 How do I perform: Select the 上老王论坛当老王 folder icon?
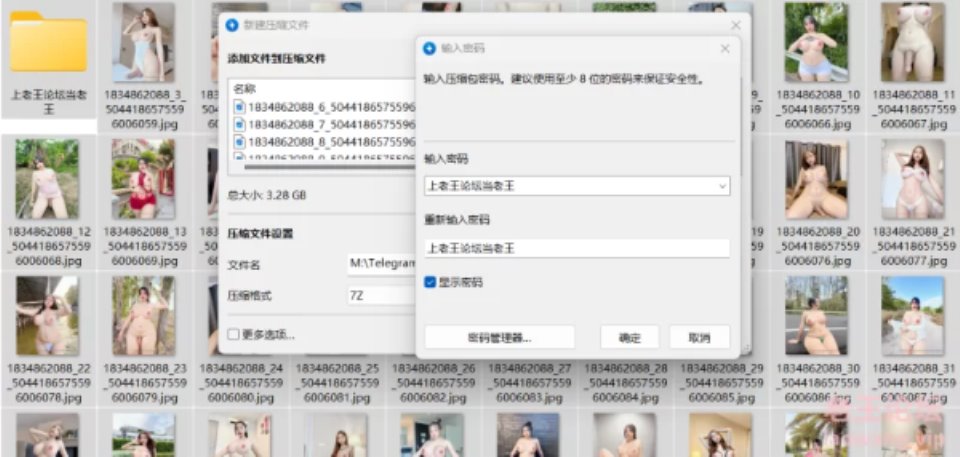pyautogui.click(x=48, y=42)
